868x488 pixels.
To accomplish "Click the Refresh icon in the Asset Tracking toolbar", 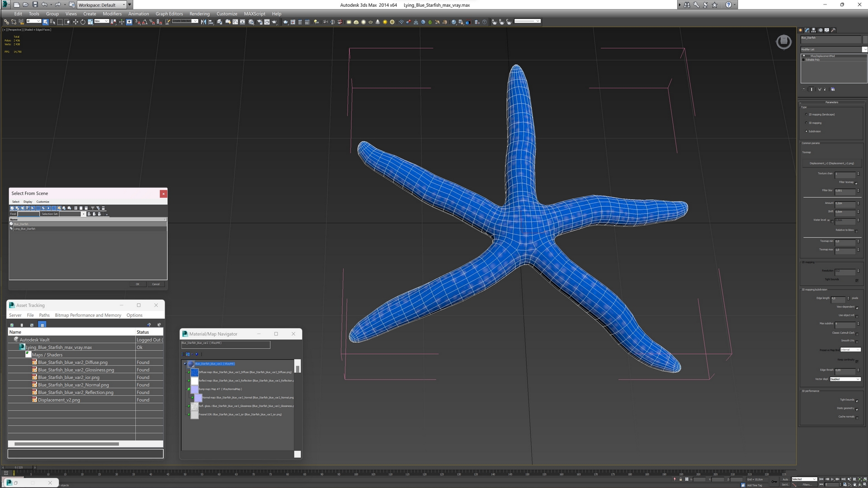I will coord(12,325).
